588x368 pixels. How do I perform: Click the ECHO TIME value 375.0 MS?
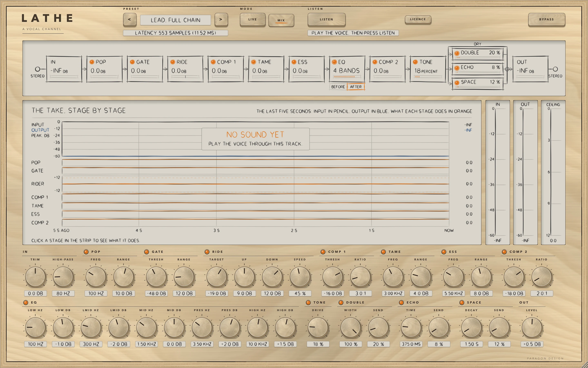point(411,344)
